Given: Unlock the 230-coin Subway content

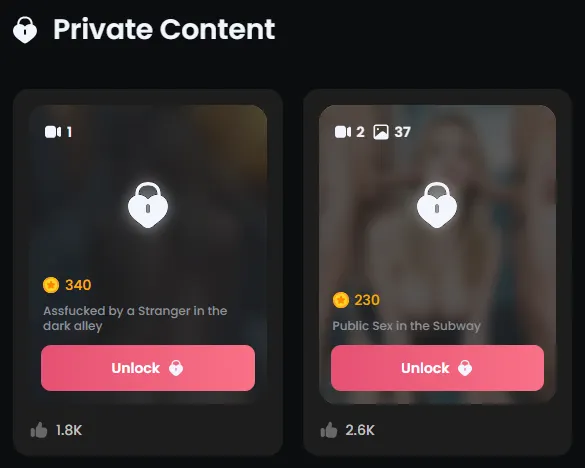Looking at the screenshot, I should point(437,368).
